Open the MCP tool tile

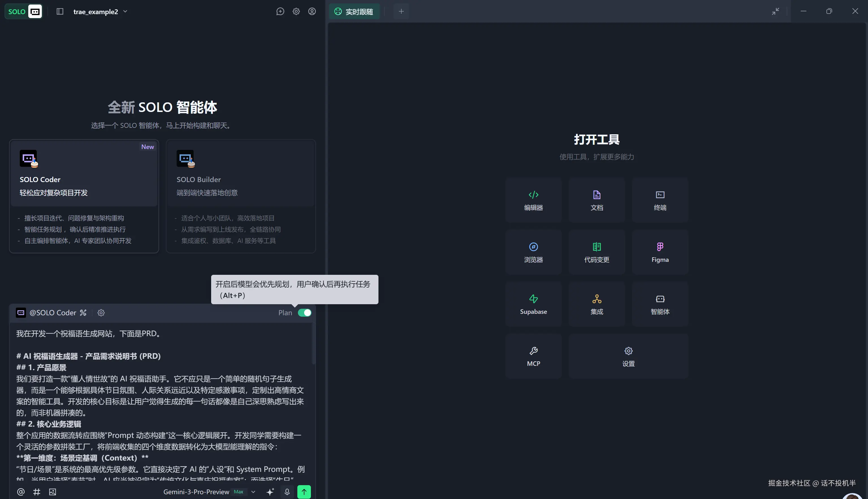click(x=533, y=357)
